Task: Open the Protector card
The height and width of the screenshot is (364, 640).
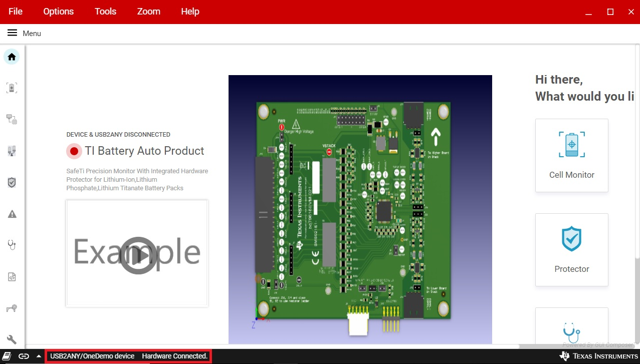Action: (571, 250)
